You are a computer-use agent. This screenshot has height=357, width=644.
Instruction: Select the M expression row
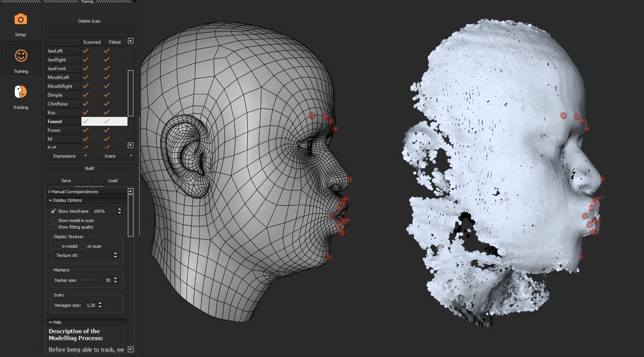pos(86,139)
